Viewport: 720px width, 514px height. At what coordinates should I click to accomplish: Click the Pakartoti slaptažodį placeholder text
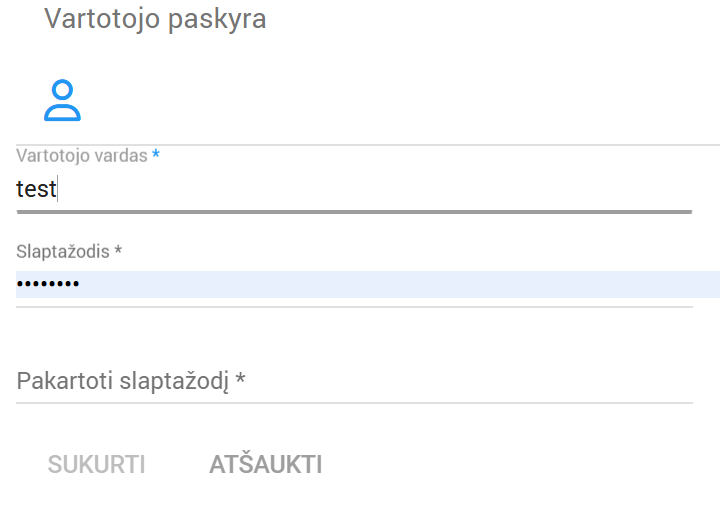(x=123, y=381)
